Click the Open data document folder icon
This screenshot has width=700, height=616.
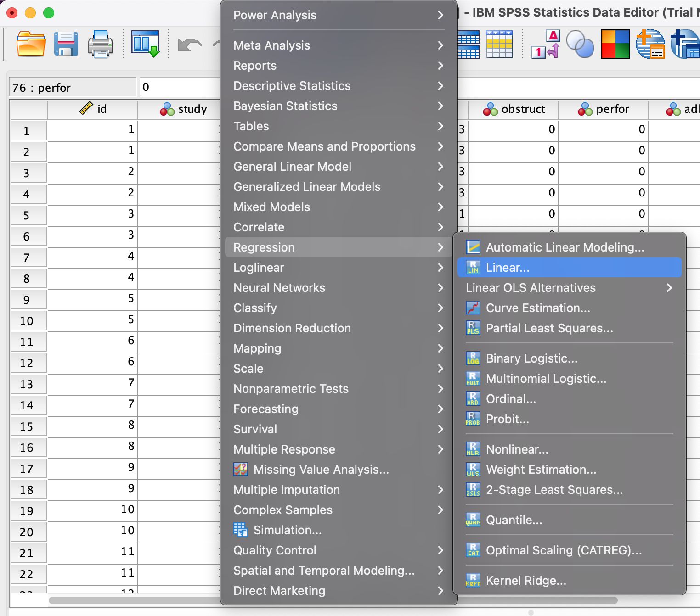[31, 45]
